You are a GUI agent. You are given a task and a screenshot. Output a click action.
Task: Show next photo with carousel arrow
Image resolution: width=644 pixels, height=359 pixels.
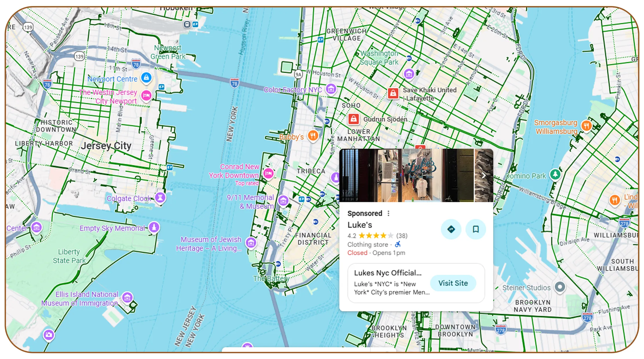click(x=484, y=175)
